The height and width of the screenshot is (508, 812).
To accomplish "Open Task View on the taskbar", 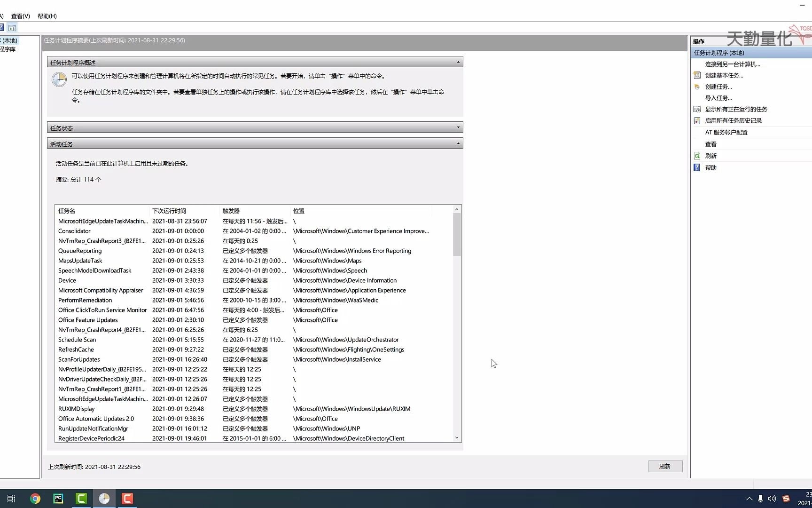I will pos(11,499).
